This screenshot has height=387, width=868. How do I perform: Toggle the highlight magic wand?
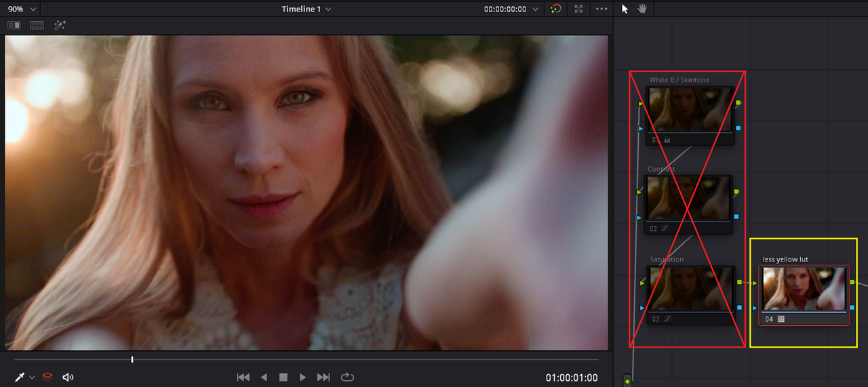click(60, 25)
